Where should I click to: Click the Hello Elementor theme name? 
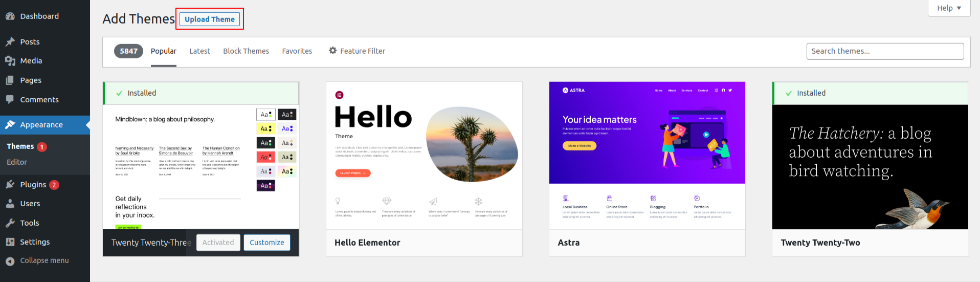[367, 243]
